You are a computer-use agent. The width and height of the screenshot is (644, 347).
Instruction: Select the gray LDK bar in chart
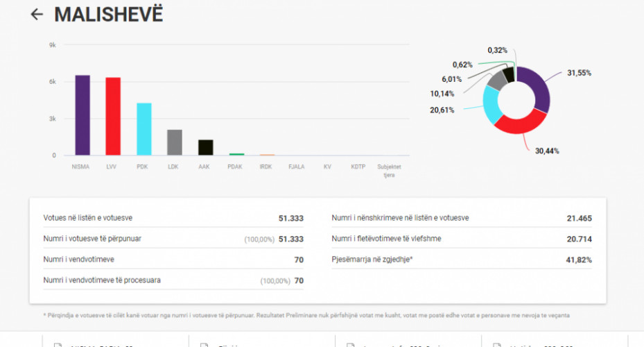coord(175,142)
